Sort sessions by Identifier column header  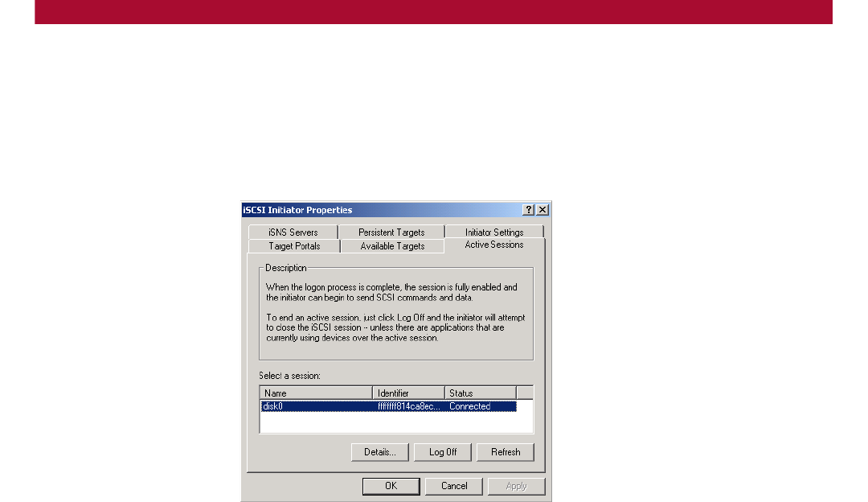point(408,393)
